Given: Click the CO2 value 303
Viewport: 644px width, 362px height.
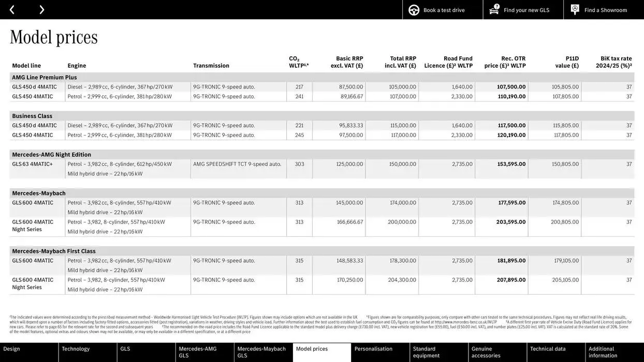Looking at the screenshot, I should 299,164.
